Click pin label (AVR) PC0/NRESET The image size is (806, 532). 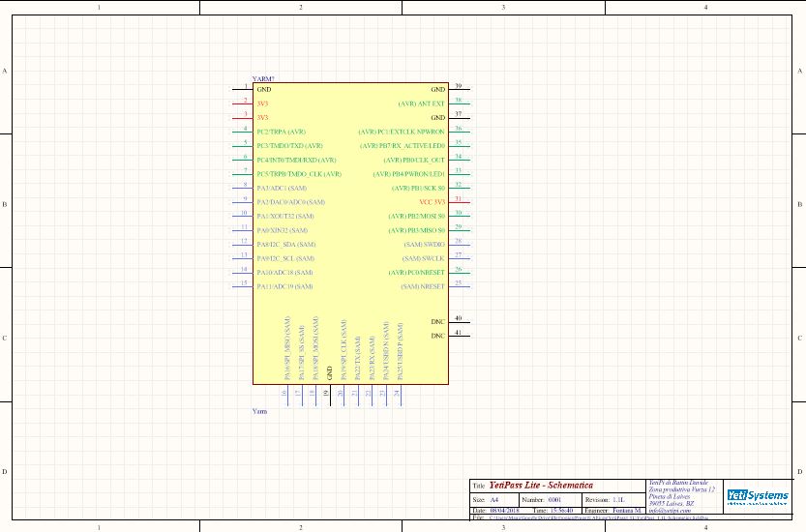[416, 273]
